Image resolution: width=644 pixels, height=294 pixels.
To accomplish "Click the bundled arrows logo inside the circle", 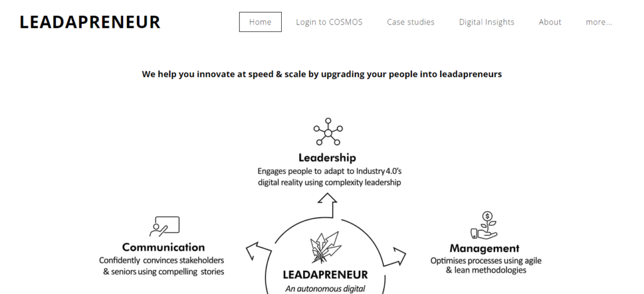I will [x=326, y=248].
